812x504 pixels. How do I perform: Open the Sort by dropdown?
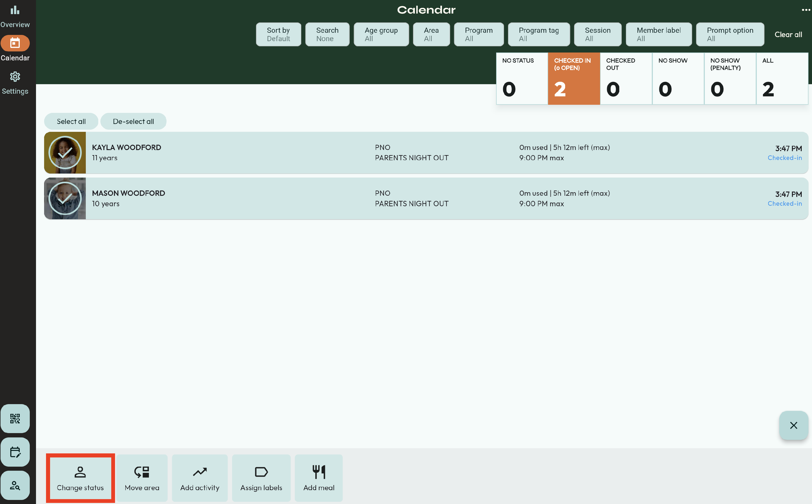278,34
